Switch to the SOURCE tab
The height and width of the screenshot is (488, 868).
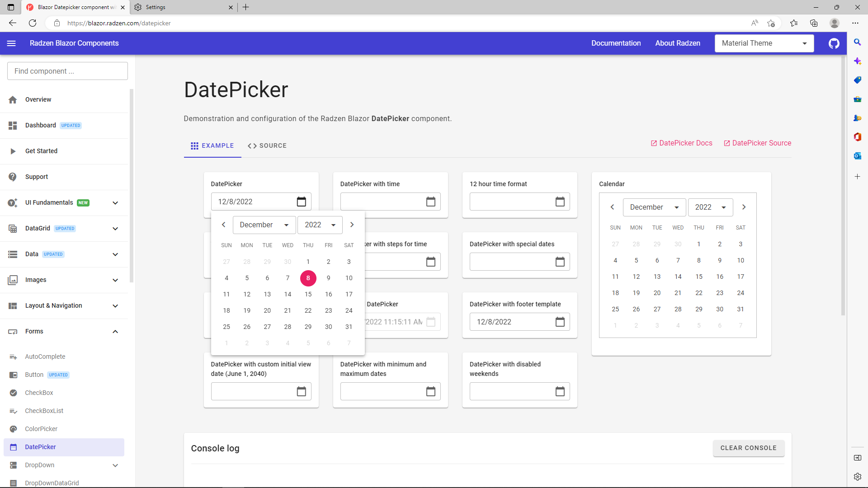coord(267,145)
